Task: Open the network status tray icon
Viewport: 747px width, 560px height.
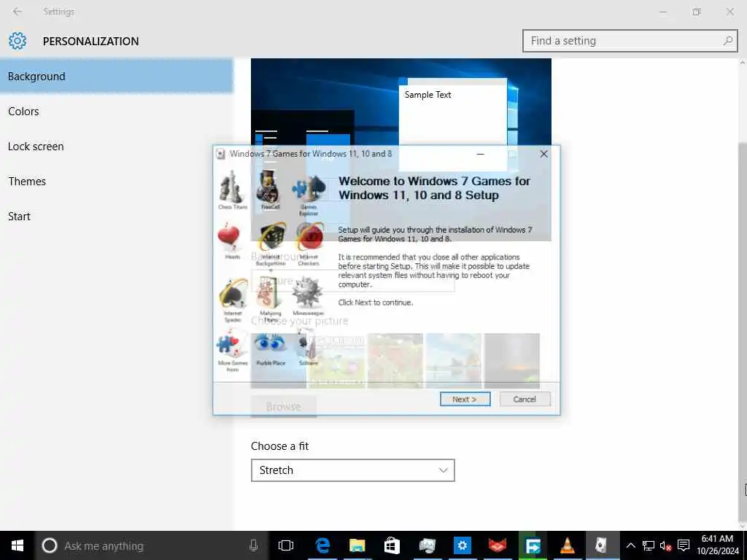Action: click(x=649, y=545)
